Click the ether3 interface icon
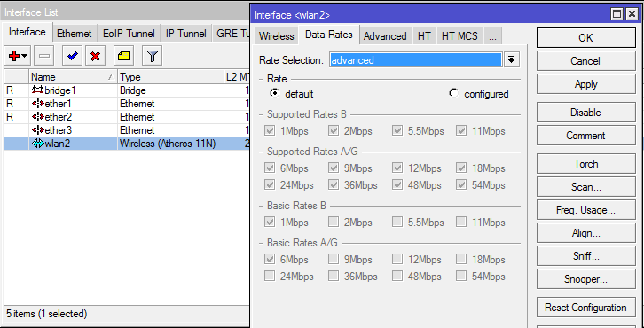644x328 pixels. 37,130
